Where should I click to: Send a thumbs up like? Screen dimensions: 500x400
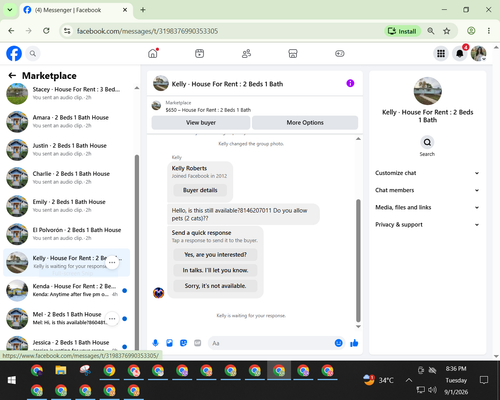[x=354, y=343]
